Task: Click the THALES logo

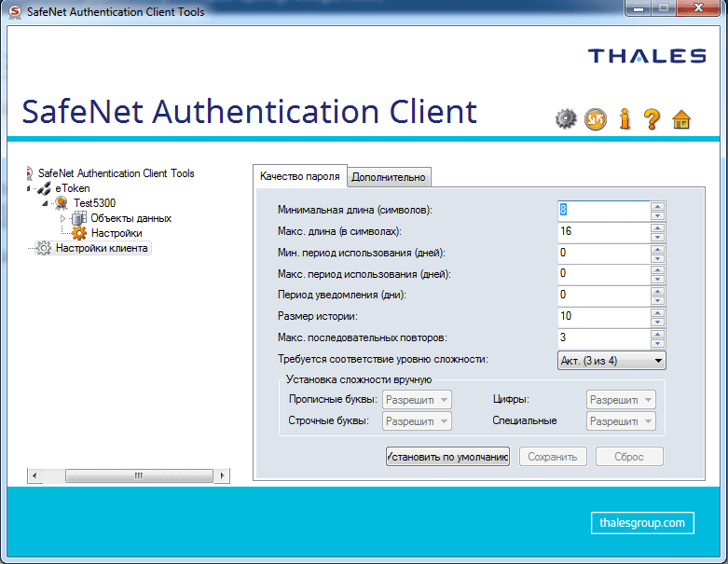Action: pyautogui.click(x=647, y=56)
